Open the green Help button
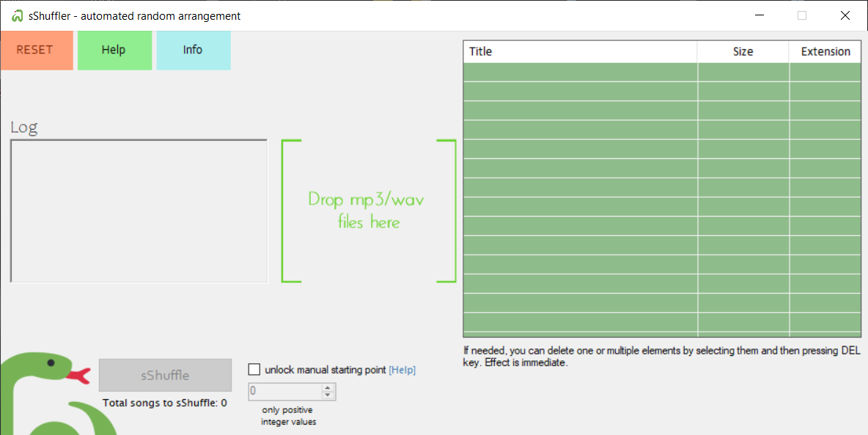 [x=114, y=51]
